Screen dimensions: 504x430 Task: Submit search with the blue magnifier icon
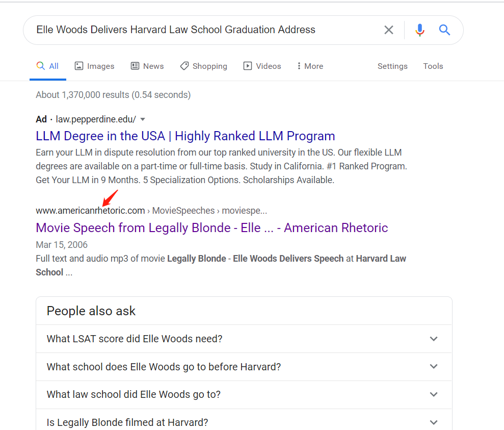coord(444,30)
